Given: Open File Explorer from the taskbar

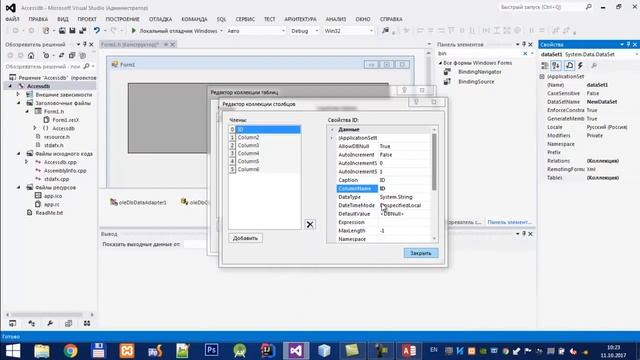Looking at the screenshot, I should click(42, 351).
